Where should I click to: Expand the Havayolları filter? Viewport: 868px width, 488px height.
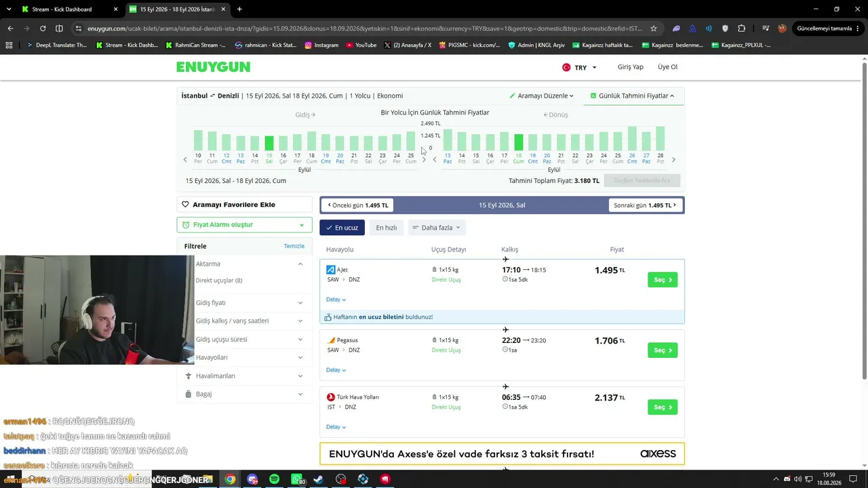300,357
